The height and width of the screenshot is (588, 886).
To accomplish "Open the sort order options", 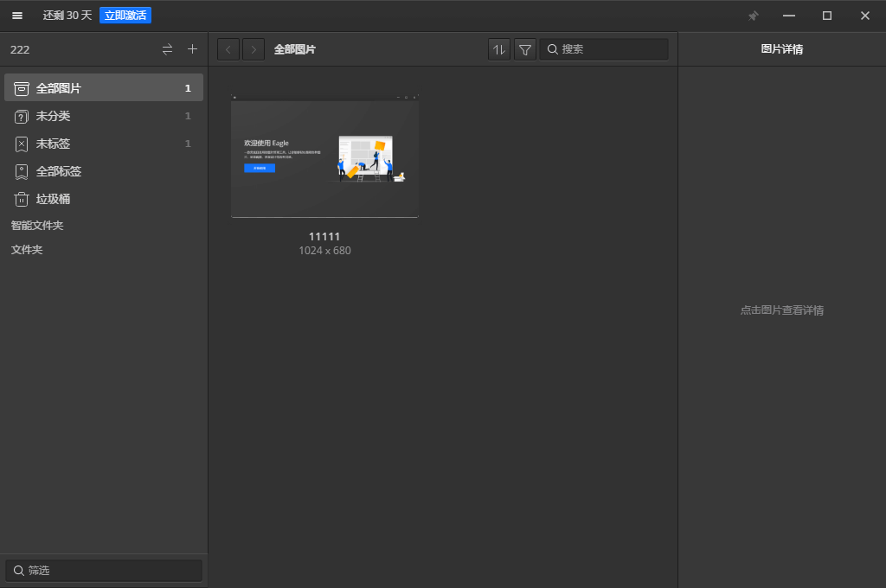I will coord(498,49).
